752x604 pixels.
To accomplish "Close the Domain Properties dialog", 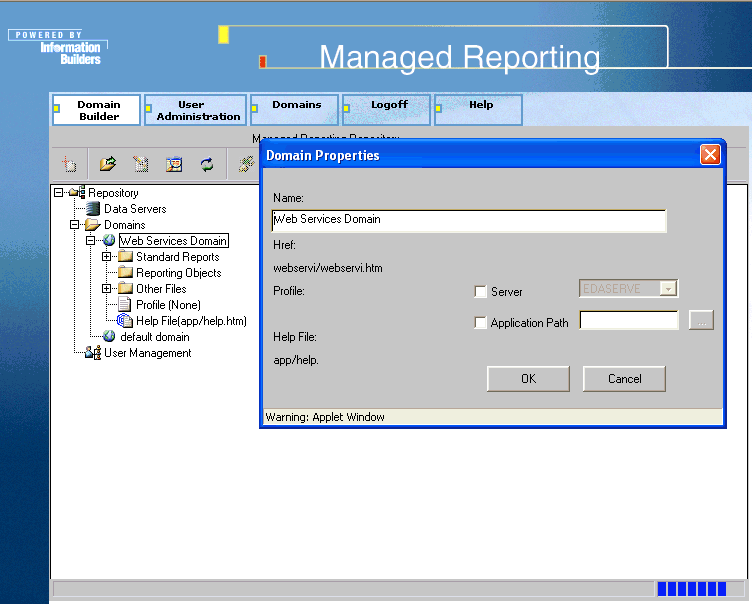I will coord(710,155).
